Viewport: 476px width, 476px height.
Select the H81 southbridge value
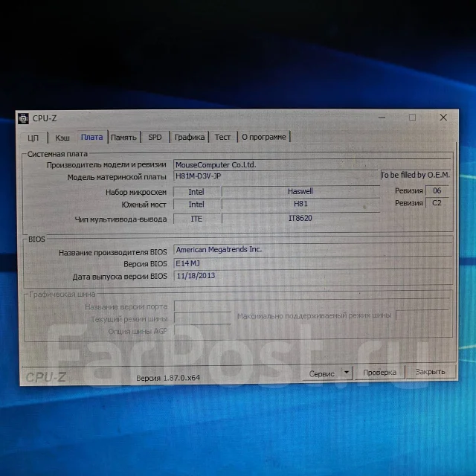coord(300,204)
